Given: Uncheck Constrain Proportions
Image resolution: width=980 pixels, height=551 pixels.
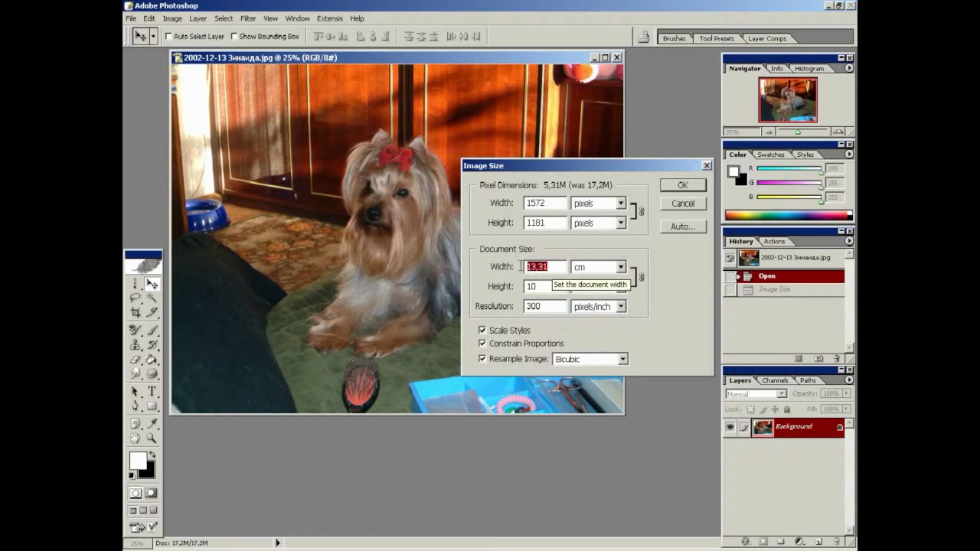Looking at the screenshot, I should coord(482,344).
